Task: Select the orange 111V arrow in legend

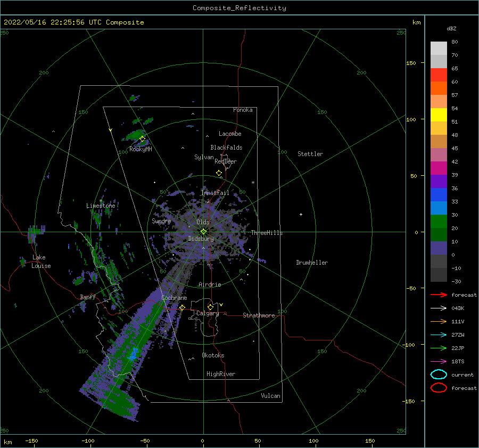Action: (x=439, y=321)
